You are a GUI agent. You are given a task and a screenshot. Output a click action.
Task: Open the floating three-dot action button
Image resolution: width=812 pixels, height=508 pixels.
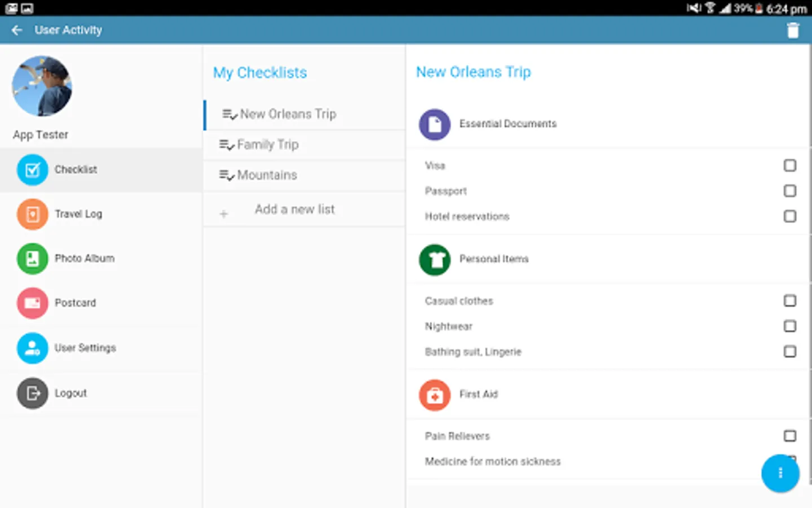click(780, 473)
